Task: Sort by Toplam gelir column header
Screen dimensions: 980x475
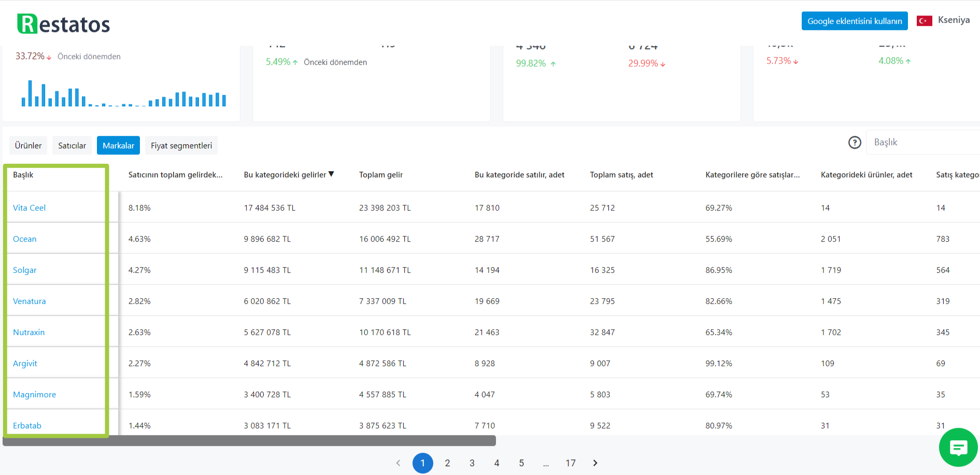Action: coord(381,175)
